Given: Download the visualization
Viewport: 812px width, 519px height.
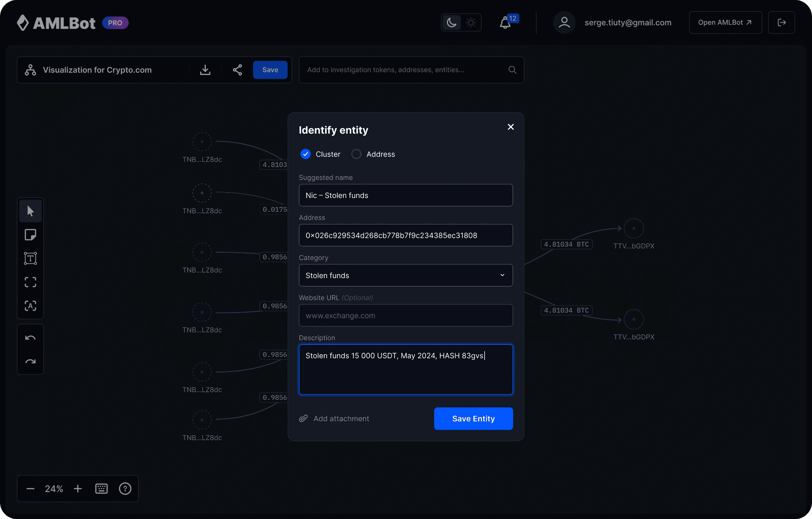Looking at the screenshot, I should point(205,70).
